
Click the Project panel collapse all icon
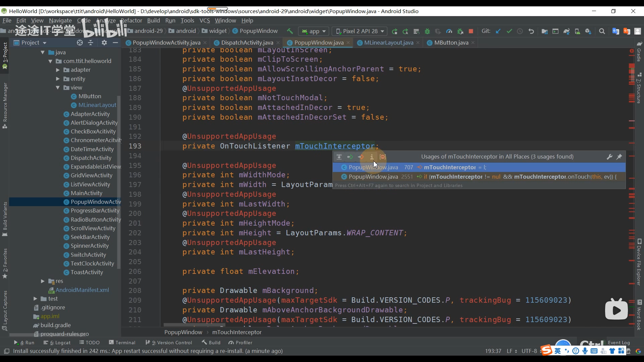91,43
